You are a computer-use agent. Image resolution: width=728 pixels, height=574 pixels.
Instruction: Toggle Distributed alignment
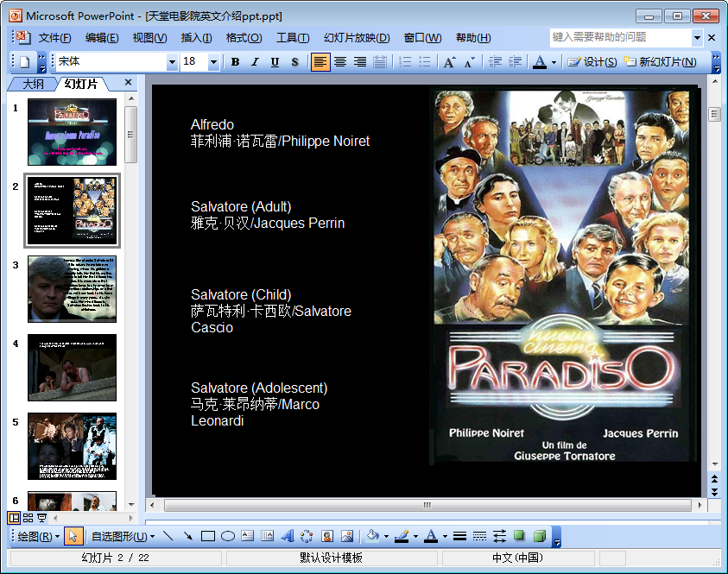(380, 61)
